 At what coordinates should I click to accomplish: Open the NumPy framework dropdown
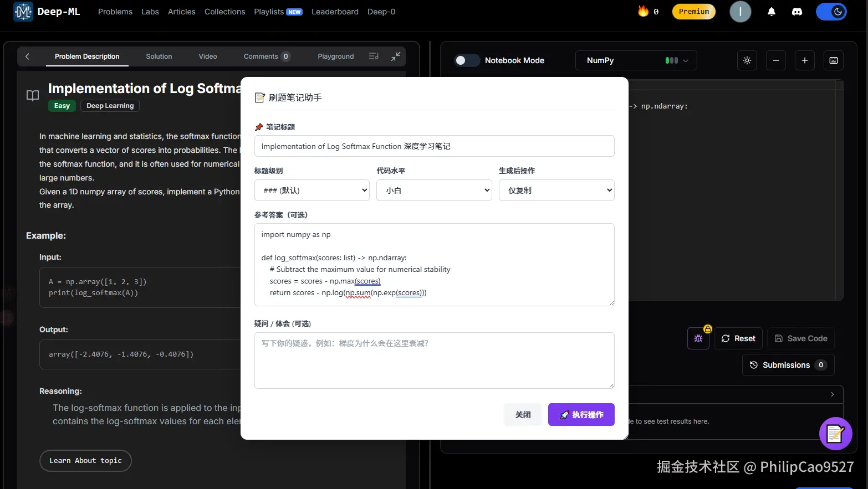pyautogui.click(x=636, y=60)
